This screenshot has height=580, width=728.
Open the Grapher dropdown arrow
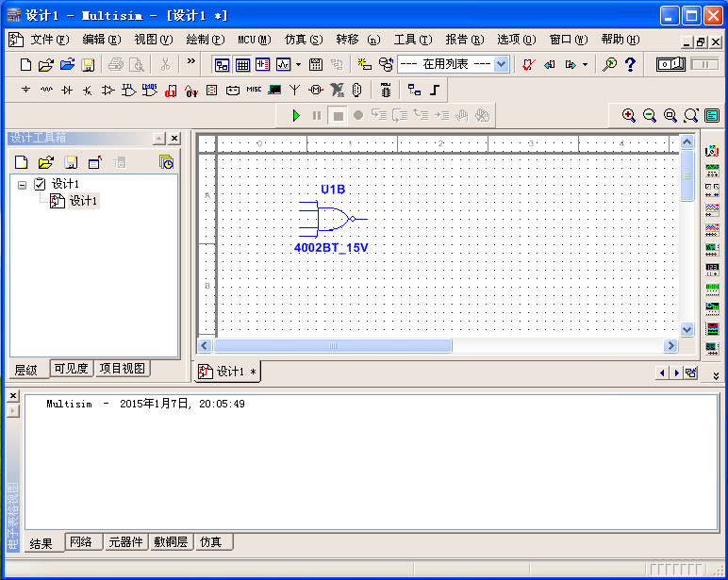pos(299,64)
